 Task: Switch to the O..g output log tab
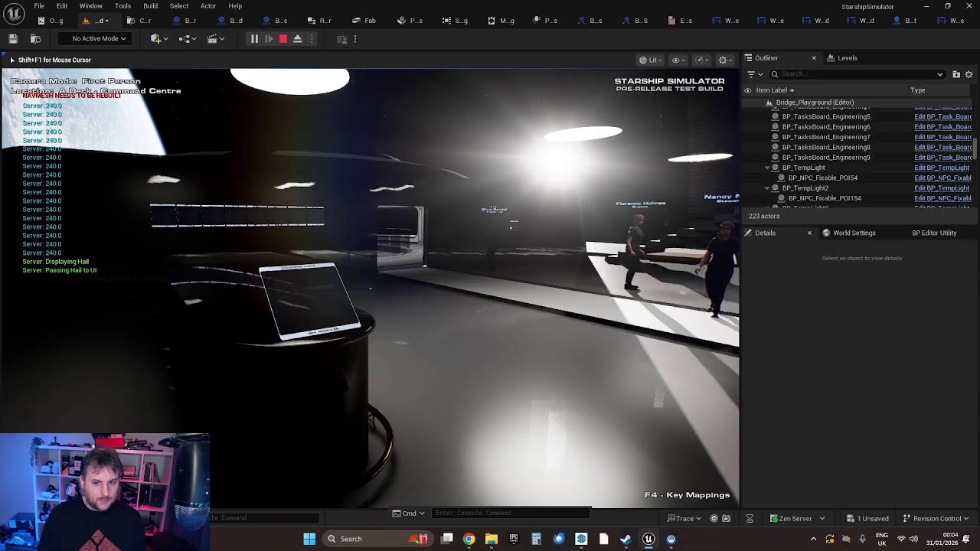coord(51,21)
